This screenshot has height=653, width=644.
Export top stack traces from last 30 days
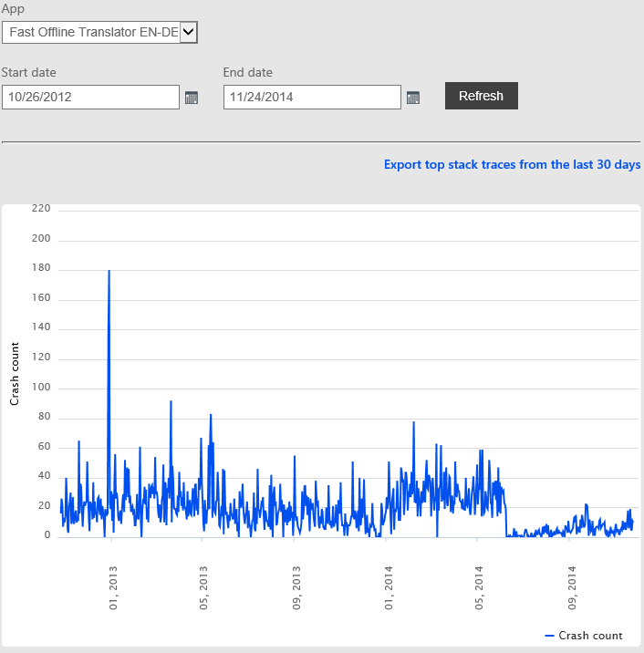click(x=512, y=165)
